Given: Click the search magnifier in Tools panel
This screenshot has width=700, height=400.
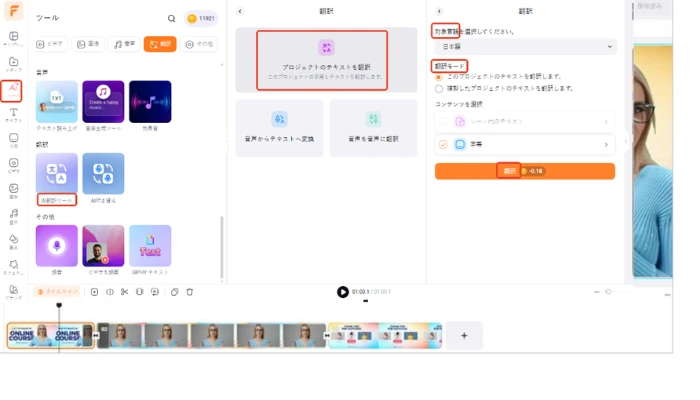Looking at the screenshot, I should coord(171,18).
